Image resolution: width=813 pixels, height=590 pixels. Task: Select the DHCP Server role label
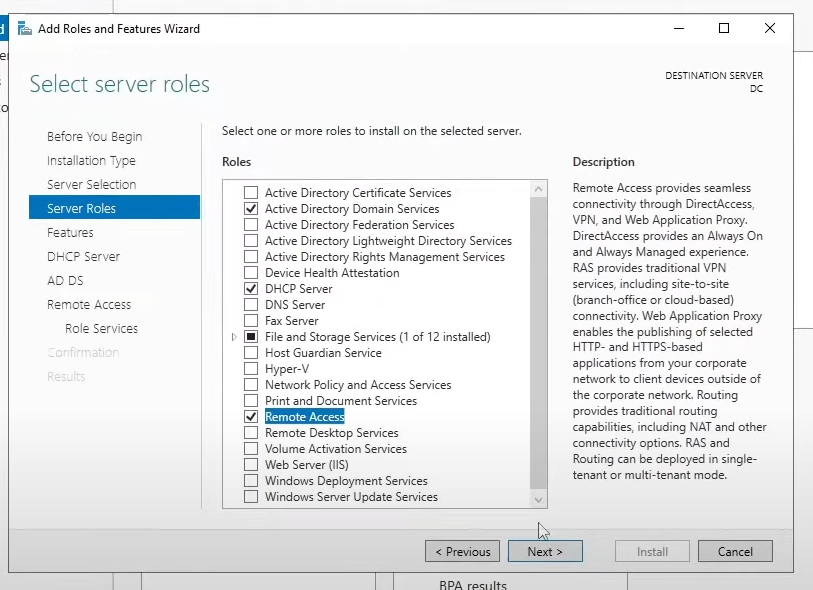[x=299, y=289]
